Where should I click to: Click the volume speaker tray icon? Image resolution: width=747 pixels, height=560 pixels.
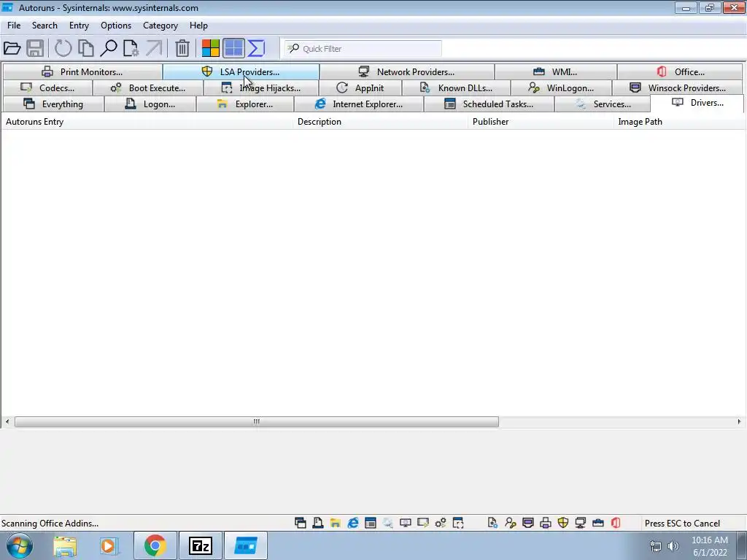[x=673, y=546]
